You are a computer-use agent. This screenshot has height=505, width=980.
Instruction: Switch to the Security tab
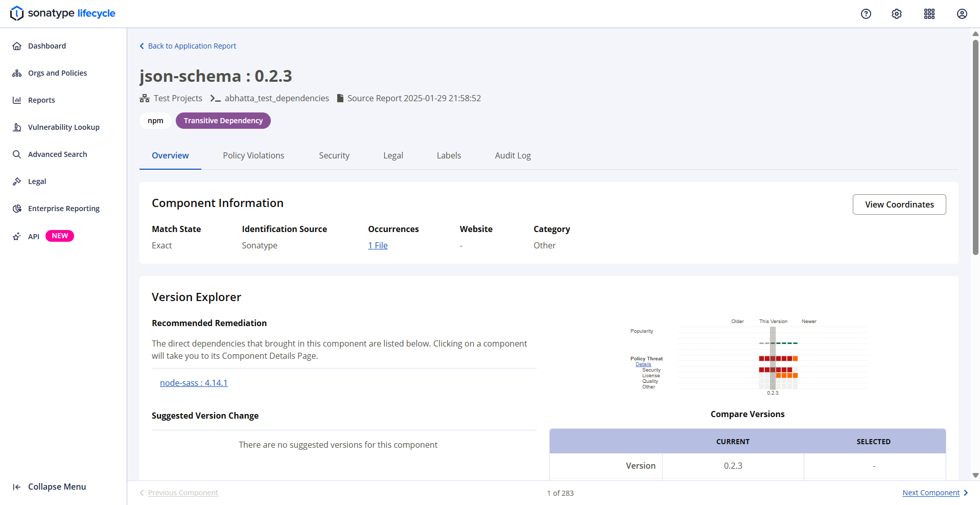point(334,155)
